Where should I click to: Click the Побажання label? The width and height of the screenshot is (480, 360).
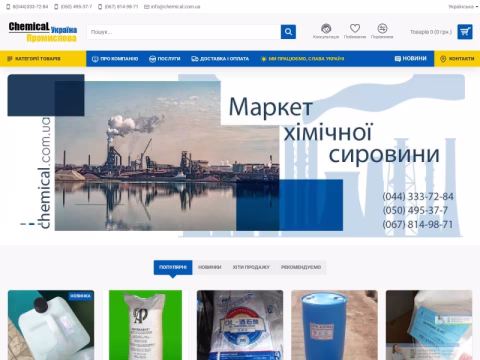pos(355,37)
